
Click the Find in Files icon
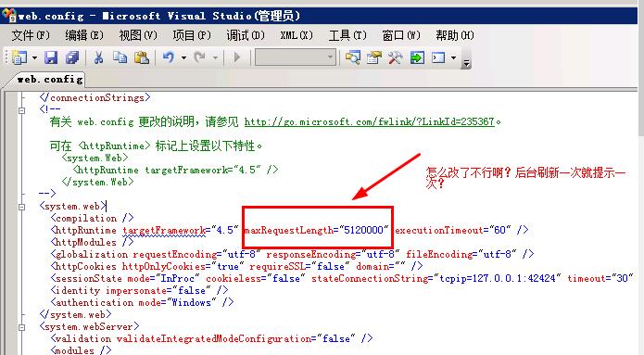[352, 57]
